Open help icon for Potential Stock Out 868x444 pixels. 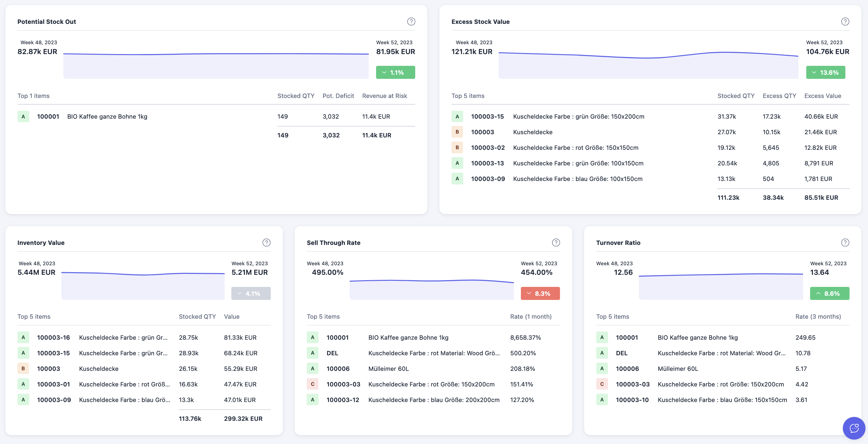411,22
